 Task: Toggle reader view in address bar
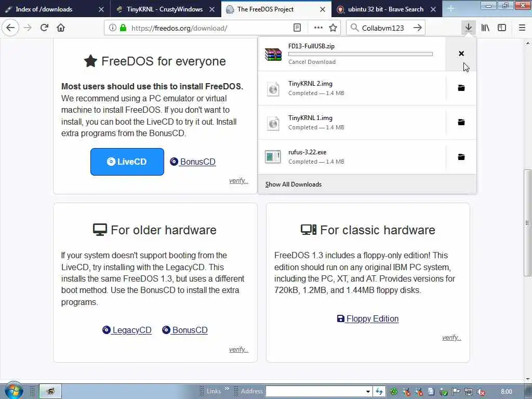297,28
